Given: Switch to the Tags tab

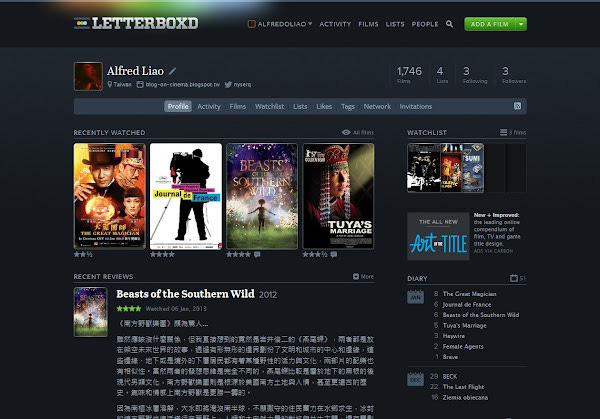Looking at the screenshot, I should pyautogui.click(x=348, y=106).
